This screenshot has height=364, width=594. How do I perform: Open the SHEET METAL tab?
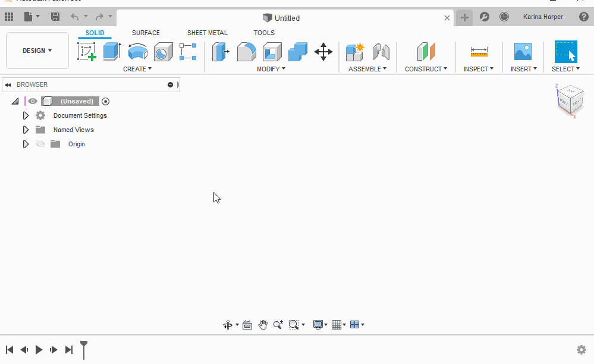pyautogui.click(x=207, y=33)
